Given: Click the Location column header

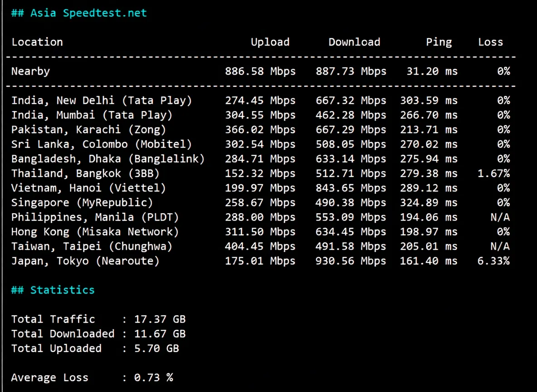Looking at the screenshot, I should pos(37,42).
